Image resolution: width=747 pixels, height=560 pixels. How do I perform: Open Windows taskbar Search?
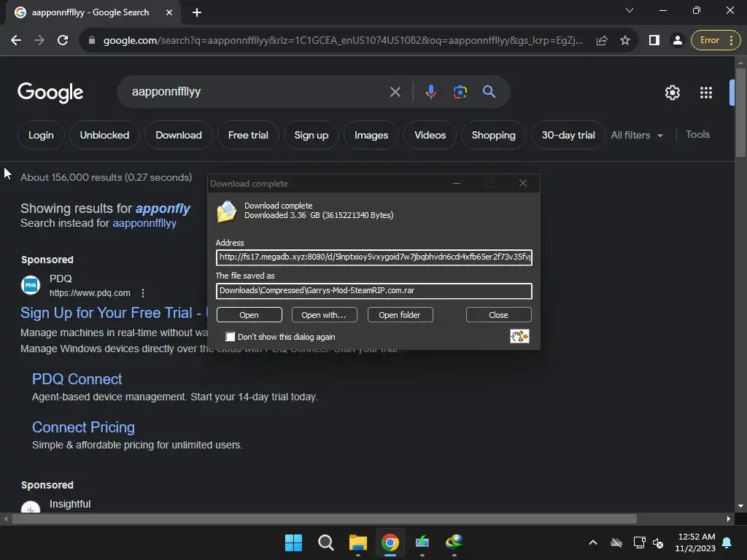[x=326, y=542]
